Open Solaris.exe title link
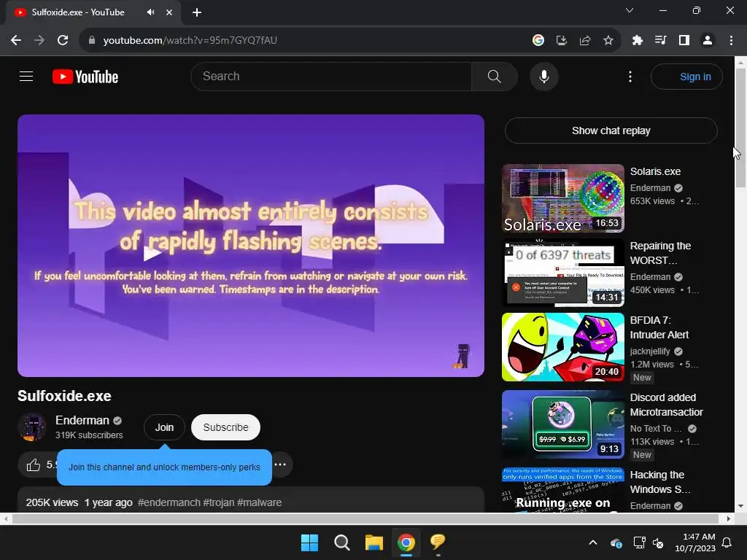747x560 pixels. tap(655, 171)
